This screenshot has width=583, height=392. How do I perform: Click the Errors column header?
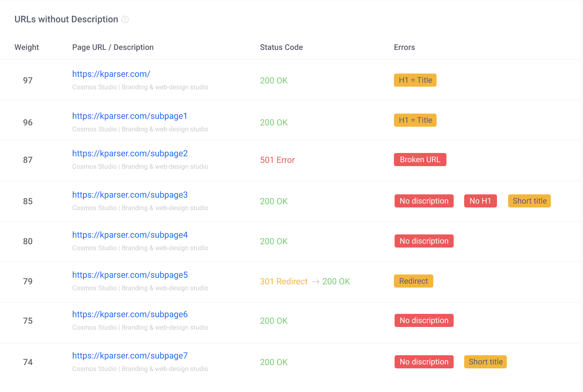pyautogui.click(x=404, y=47)
